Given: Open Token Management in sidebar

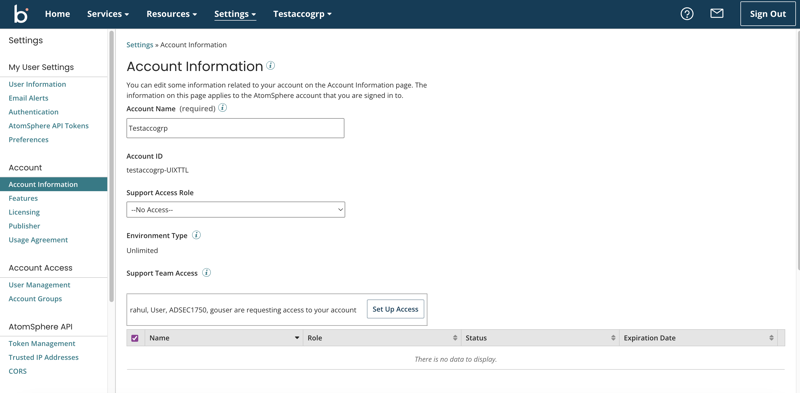Looking at the screenshot, I should tap(42, 343).
